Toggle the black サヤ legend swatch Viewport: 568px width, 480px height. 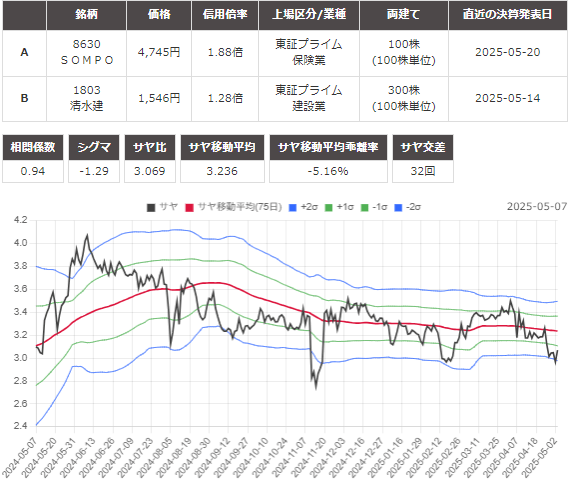click(x=151, y=208)
